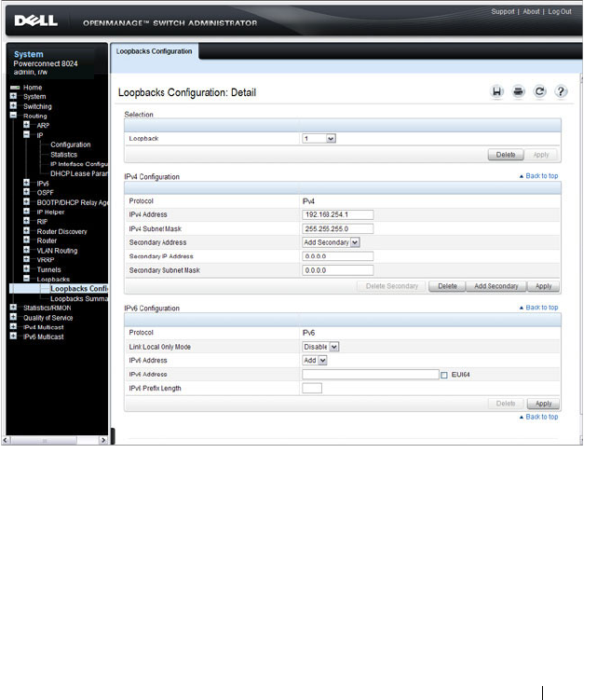Click Apply in IPv4 Configuration
The height and width of the screenshot is (700, 597).
click(544, 286)
